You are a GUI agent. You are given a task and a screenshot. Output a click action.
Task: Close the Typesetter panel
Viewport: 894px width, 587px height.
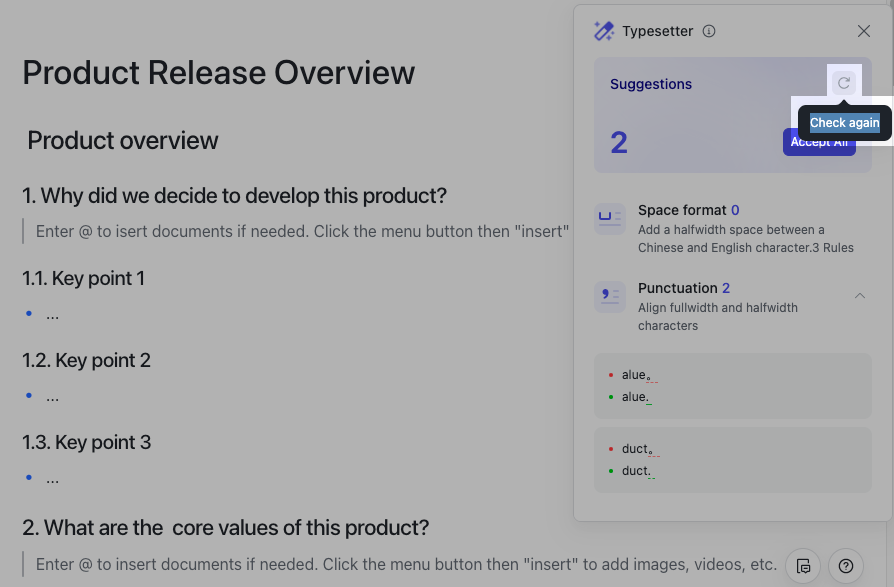pyautogui.click(x=864, y=31)
